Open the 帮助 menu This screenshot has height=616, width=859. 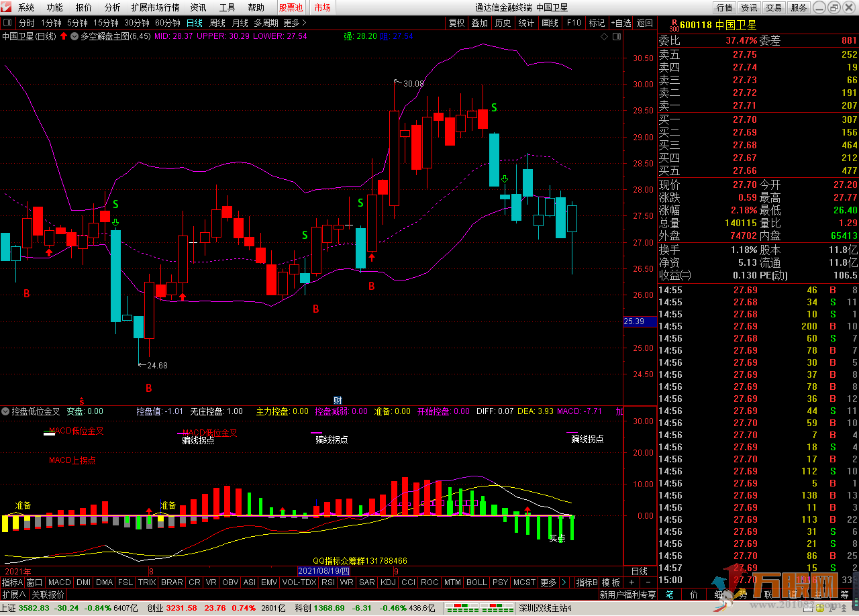pos(256,7)
